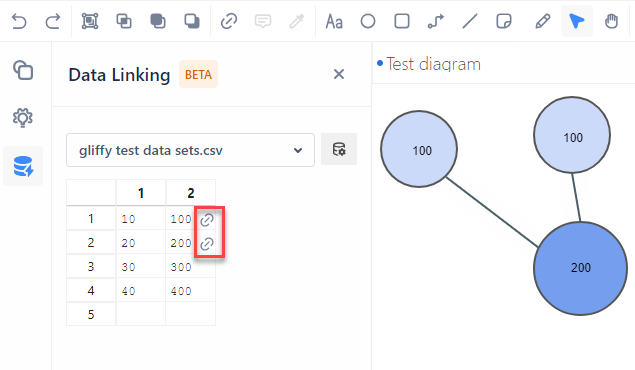Click the Redo arrow icon
Image resolution: width=635 pixels, height=370 pixels.
(53, 21)
